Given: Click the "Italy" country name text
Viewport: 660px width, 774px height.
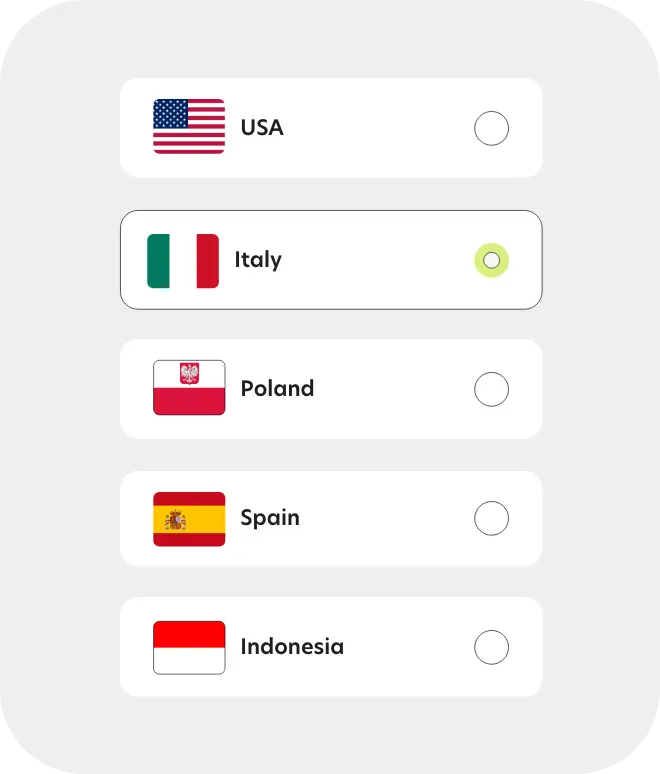Looking at the screenshot, I should pyautogui.click(x=258, y=260).
